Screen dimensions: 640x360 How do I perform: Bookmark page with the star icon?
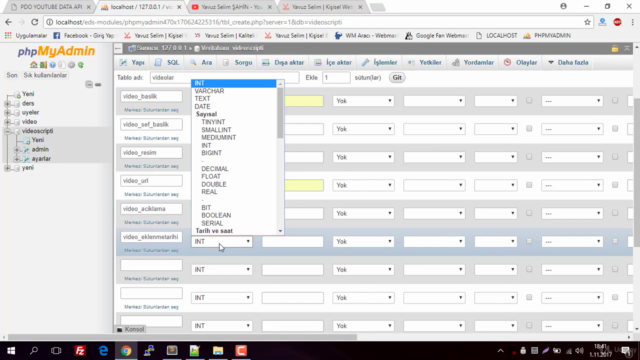coord(587,22)
